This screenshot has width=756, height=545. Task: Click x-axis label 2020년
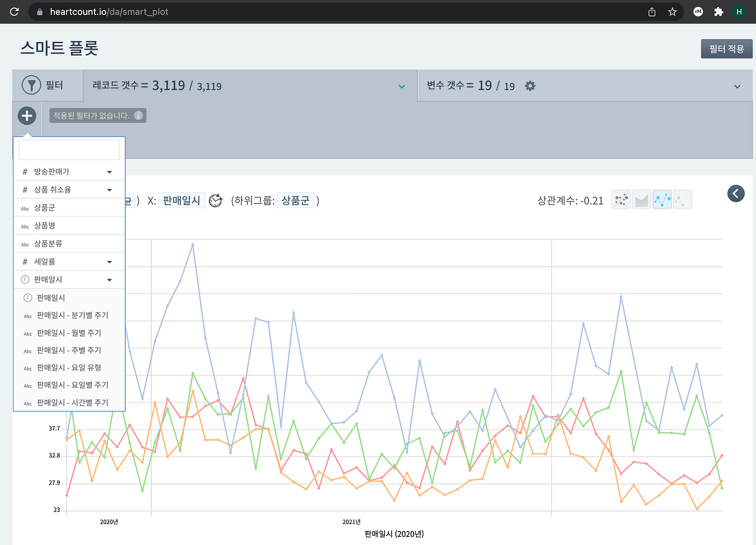tap(109, 522)
